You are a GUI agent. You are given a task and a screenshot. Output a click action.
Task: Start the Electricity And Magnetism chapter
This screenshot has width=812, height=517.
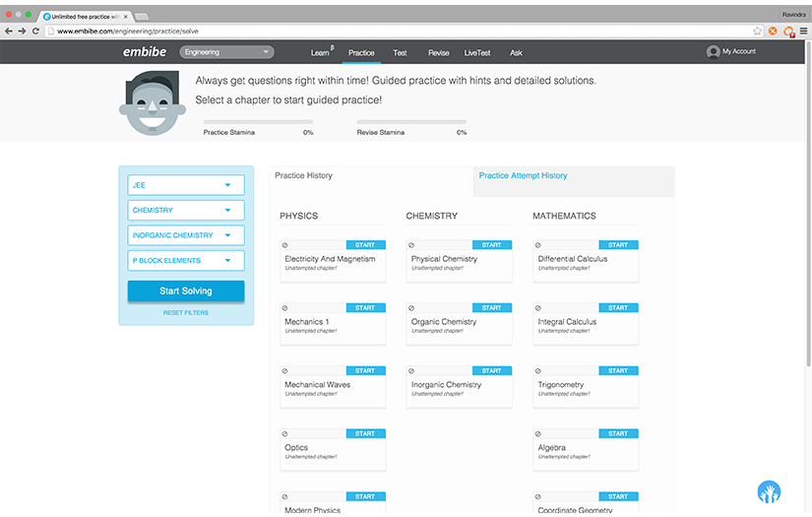[365, 245]
